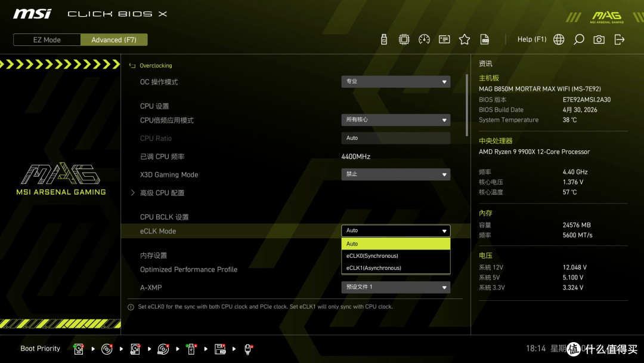The image size is (644, 363).
Task: Open the OC 操作模式 dropdown
Action: pyautogui.click(x=395, y=81)
